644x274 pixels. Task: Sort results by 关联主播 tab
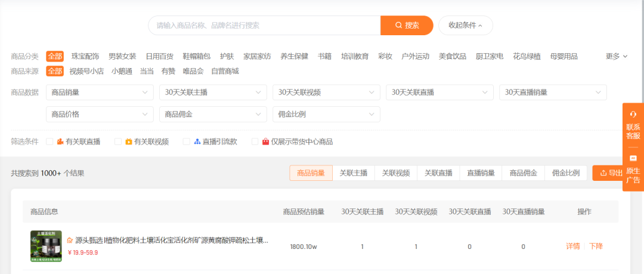(354, 173)
